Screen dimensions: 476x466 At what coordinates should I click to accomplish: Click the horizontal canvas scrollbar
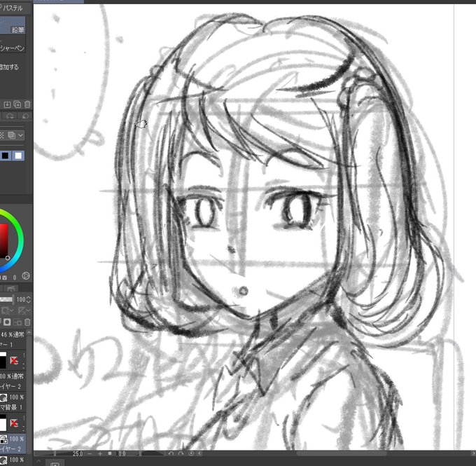pyautogui.click(x=342, y=453)
